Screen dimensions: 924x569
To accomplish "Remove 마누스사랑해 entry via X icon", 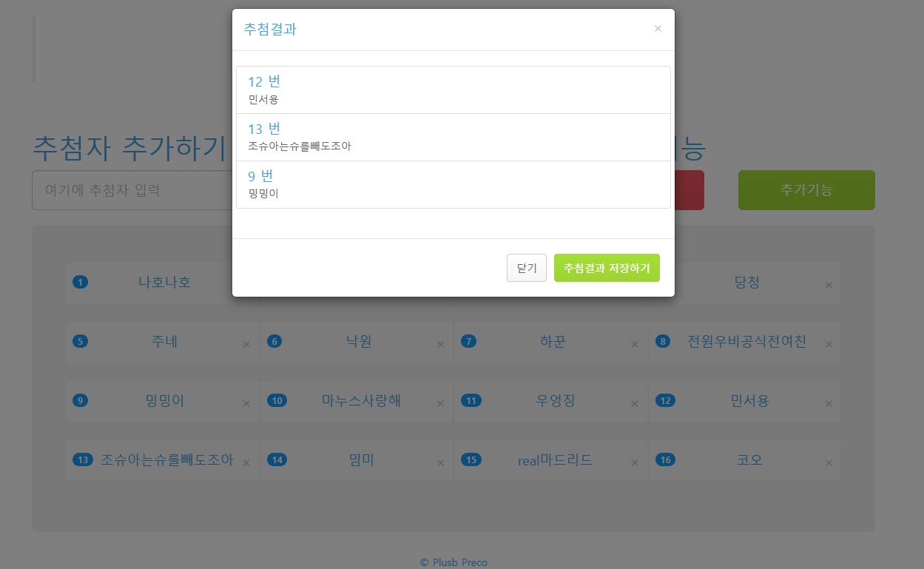I will [440, 403].
